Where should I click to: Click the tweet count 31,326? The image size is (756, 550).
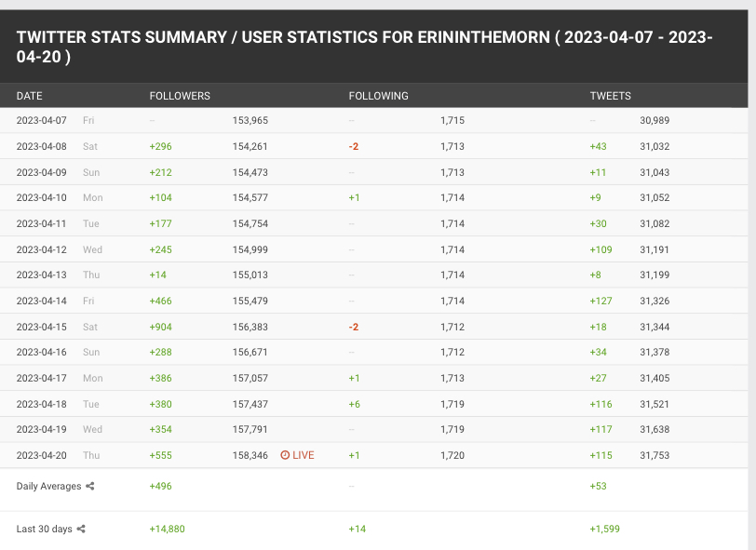tap(655, 301)
